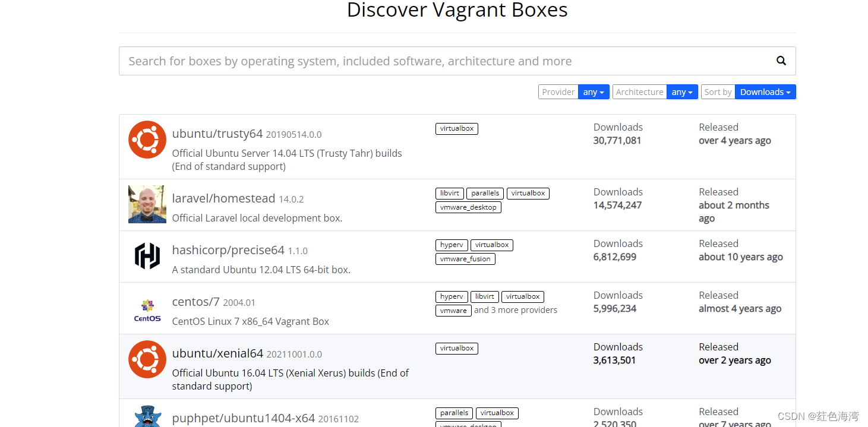Image resolution: width=868 pixels, height=427 pixels.
Task: Click the 'Discover Vagrant Boxes' heading
Action: pyautogui.click(x=457, y=10)
